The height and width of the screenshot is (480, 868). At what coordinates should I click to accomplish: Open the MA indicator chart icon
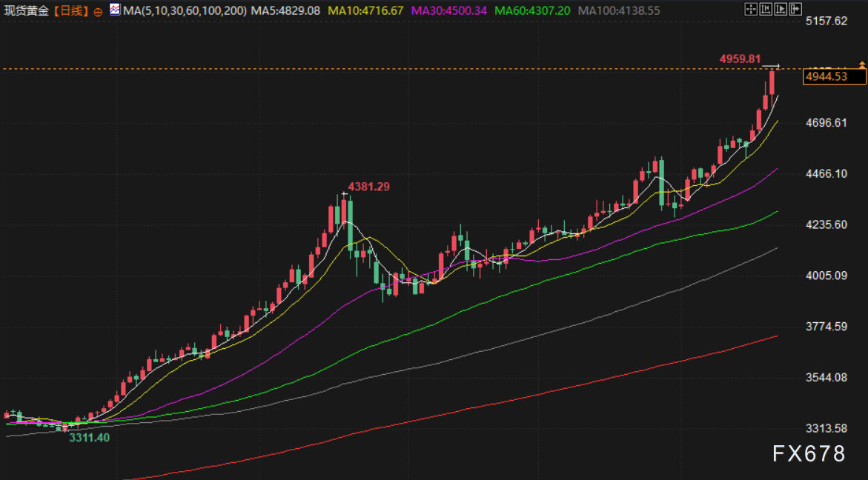pos(115,10)
